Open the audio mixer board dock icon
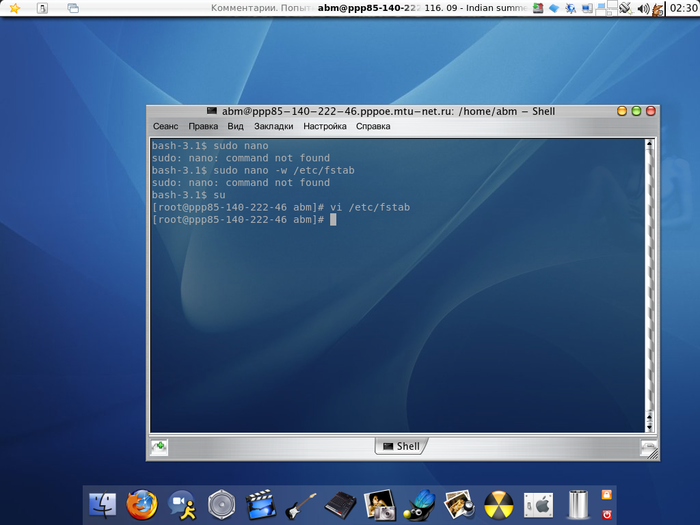Viewport: 700px width, 525px height. click(340, 505)
